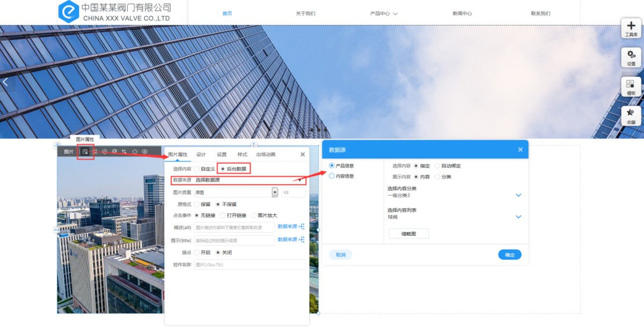The width and height of the screenshot is (644, 334).
Task: Open the 收藏 favorites panel
Action: pyautogui.click(x=631, y=115)
